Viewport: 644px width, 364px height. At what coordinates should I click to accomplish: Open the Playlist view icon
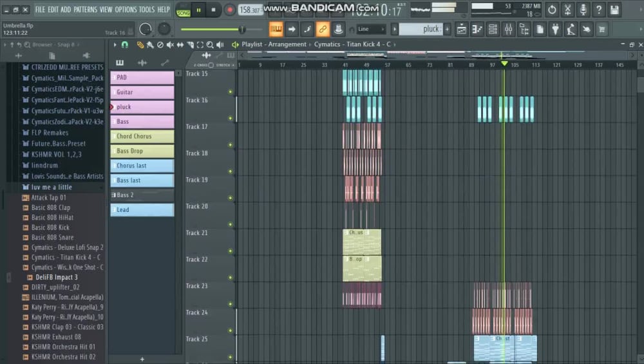pyautogui.click(x=462, y=29)
